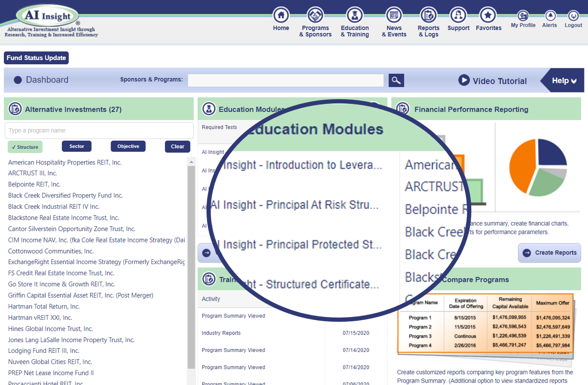Click the Logout power icon
Image resolution: width=588 pixels, height=385 pixels.
[x=573, y=16]
